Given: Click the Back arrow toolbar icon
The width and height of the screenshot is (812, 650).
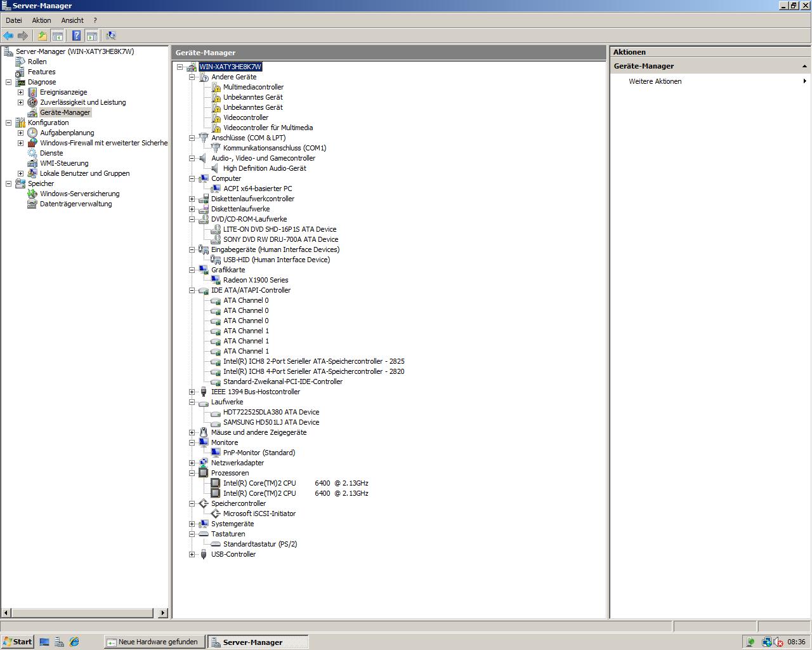Looking at the screenshot, I should [x=8, y=36].
